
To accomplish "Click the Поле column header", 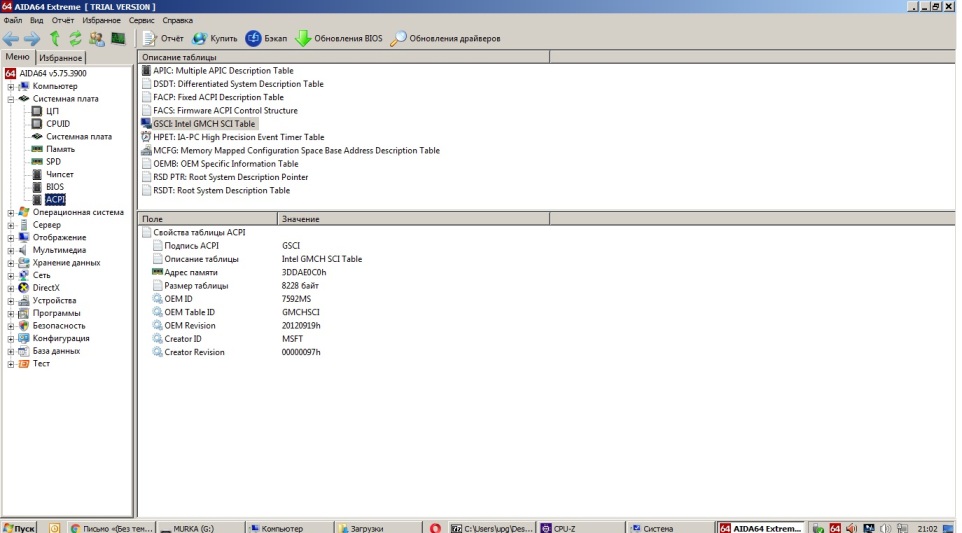I will pos(208,219).
